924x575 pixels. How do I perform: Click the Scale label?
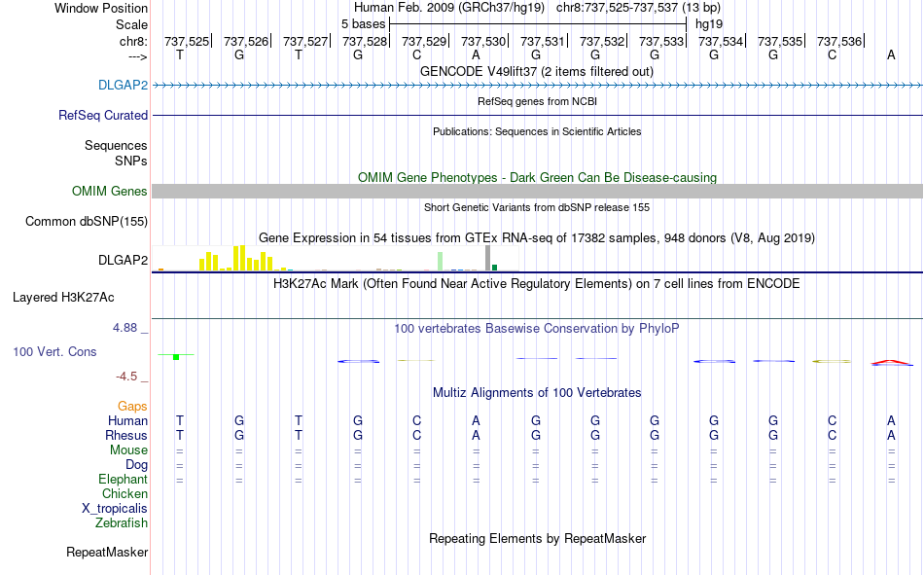(x=131, y=24)
